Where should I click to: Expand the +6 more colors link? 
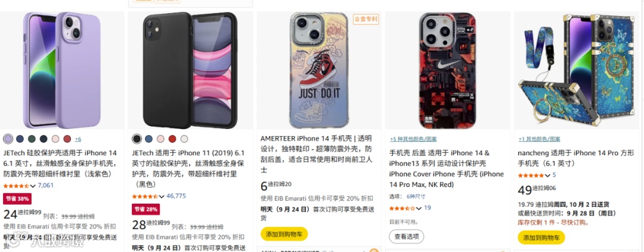pyautogui.click(x=78, y=139)
